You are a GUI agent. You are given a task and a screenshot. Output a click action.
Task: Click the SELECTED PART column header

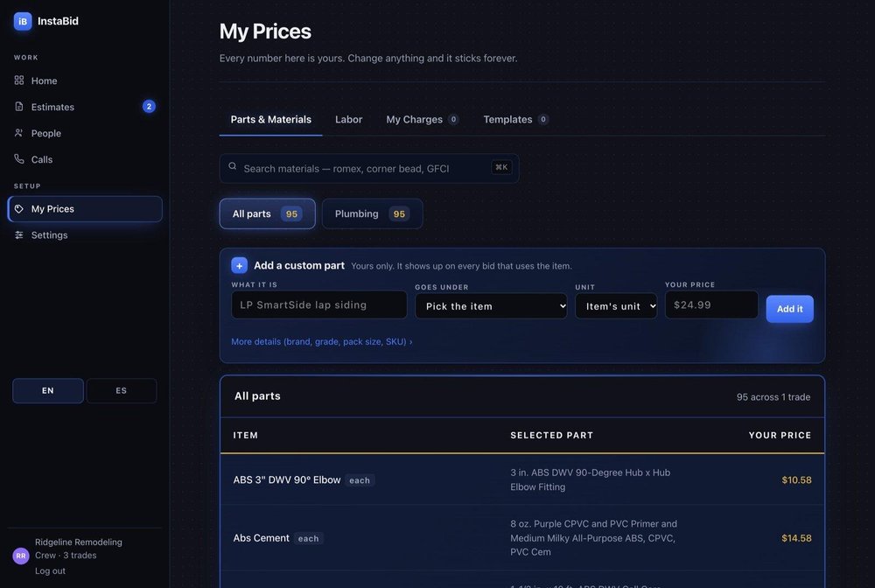pos(551,435)
